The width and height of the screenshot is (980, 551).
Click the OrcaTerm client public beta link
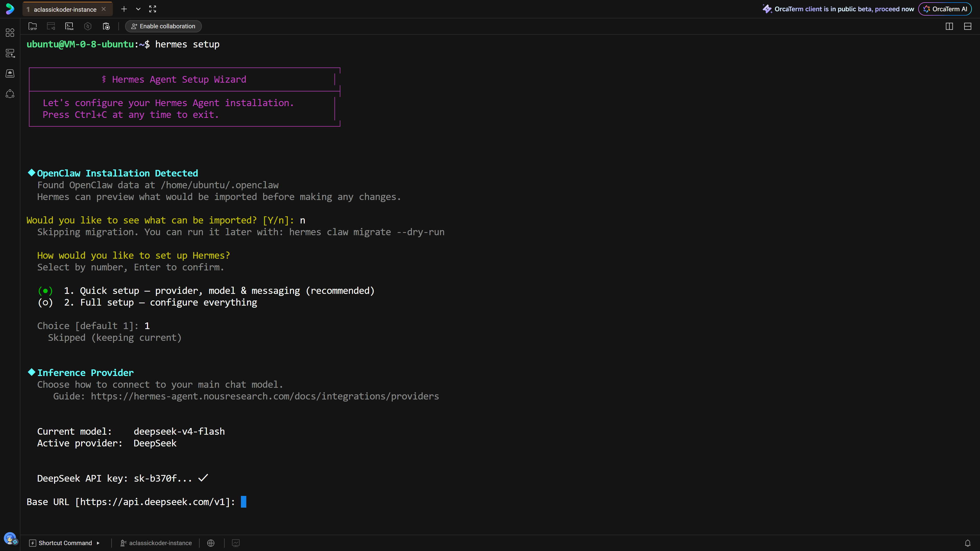tap(838, 9)
